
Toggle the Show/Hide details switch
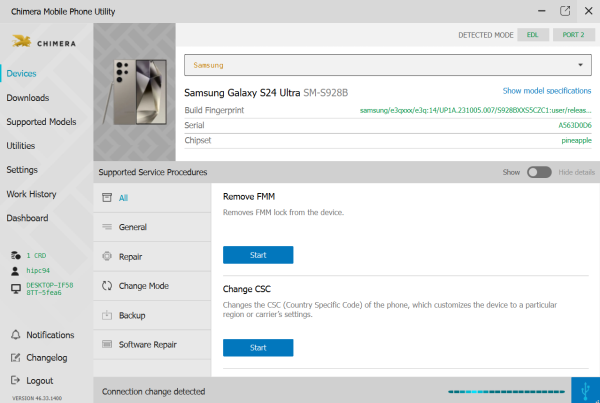(539, 172)
